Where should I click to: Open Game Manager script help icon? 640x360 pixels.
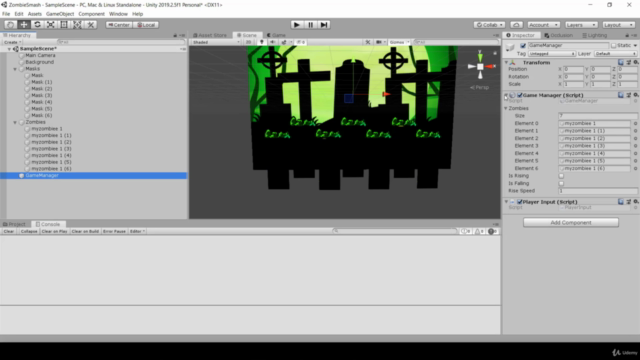click(621, 95)
